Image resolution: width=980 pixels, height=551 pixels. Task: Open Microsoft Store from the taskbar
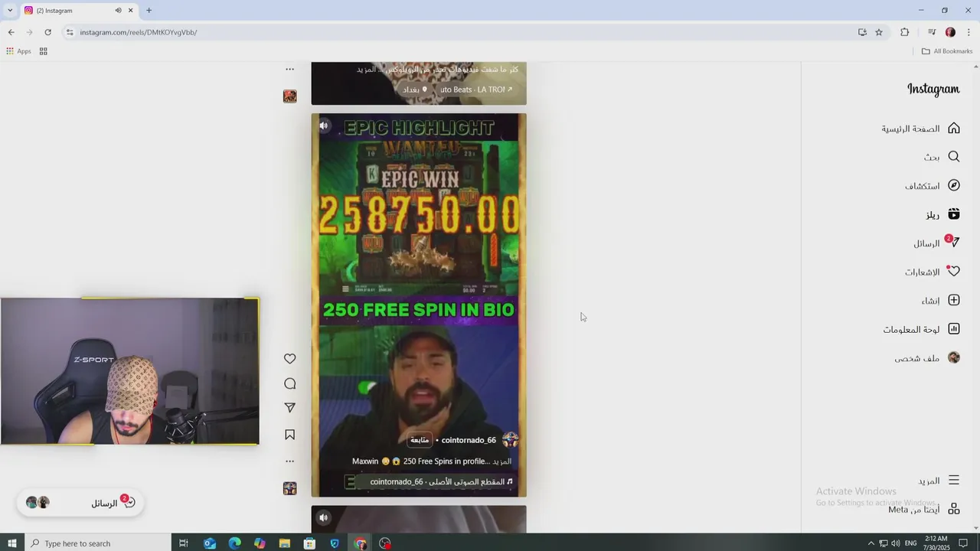tap(309, 543)
